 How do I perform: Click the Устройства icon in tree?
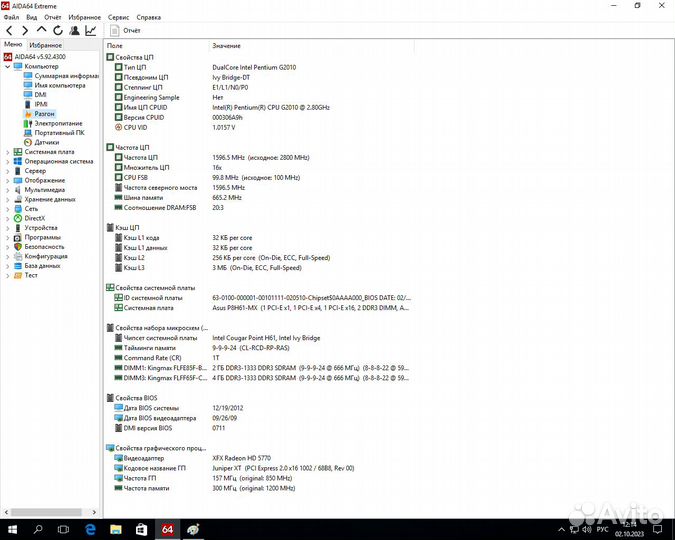tap(18, 228)
